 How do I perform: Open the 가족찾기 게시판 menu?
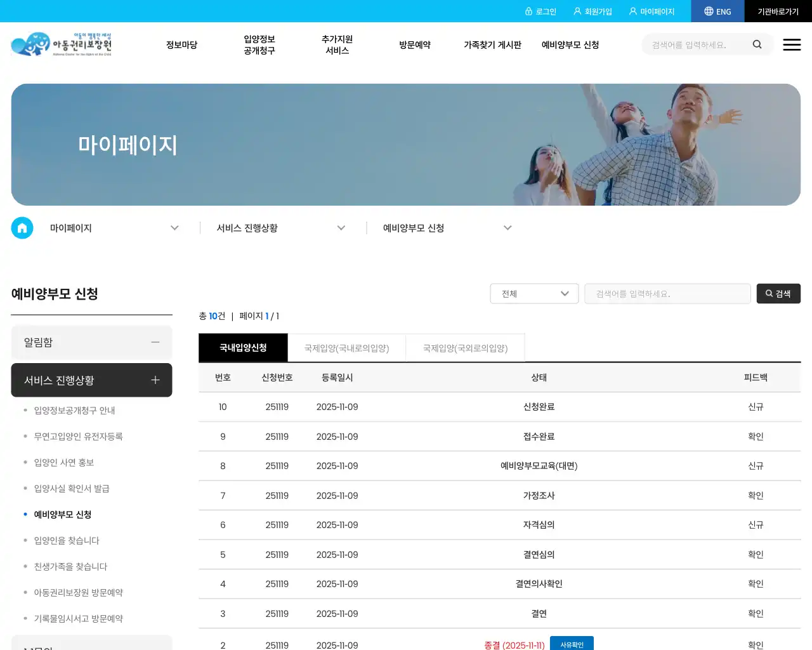point(493,44)
